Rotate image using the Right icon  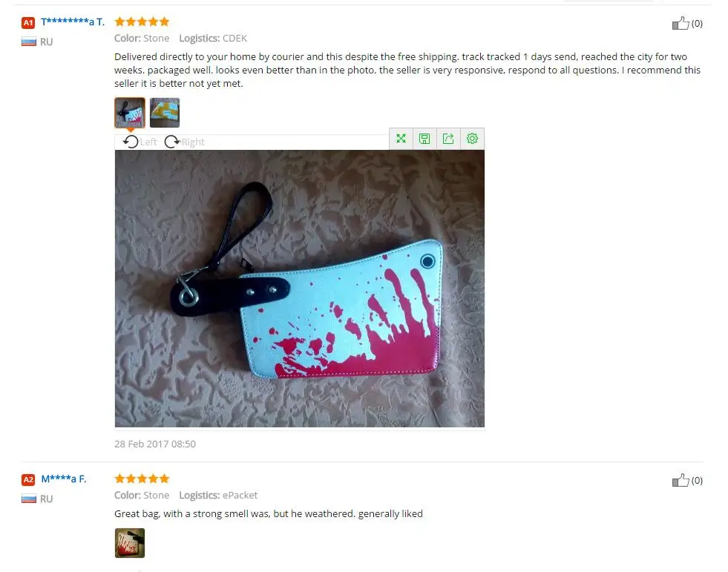172,142
